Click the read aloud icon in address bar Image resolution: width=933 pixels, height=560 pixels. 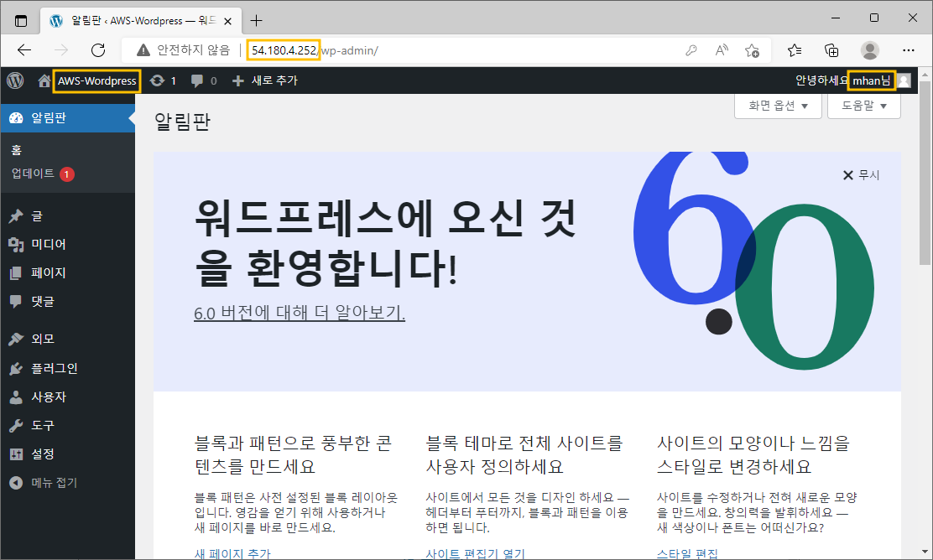[x=722, y=50]
